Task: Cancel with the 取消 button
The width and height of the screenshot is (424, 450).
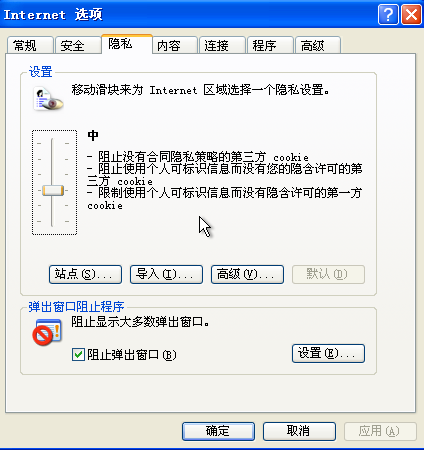Action: click(x=299, y=431)
